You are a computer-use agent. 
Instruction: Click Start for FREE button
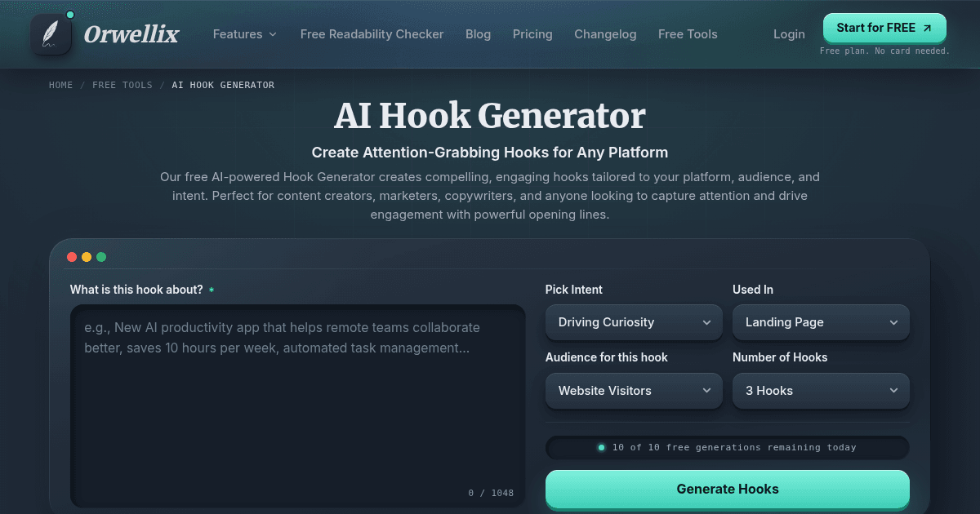[884, 28]
